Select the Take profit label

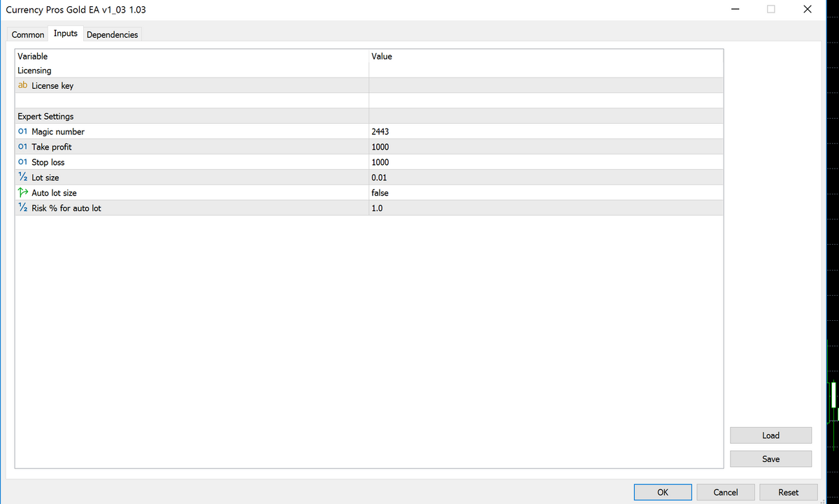[x=52, y=147]
